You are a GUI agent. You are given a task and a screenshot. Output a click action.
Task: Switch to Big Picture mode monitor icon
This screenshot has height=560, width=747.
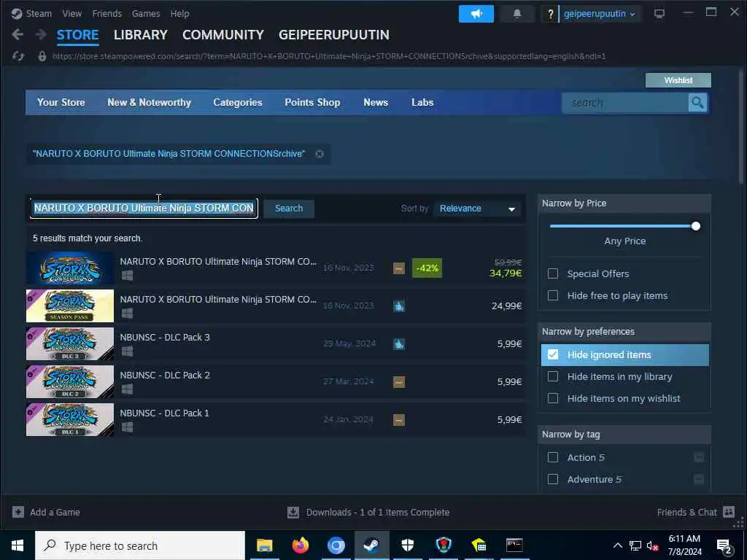click(659, 14)
